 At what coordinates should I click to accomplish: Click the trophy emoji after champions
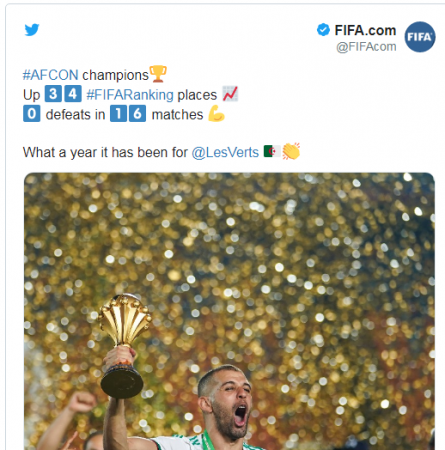158,74
